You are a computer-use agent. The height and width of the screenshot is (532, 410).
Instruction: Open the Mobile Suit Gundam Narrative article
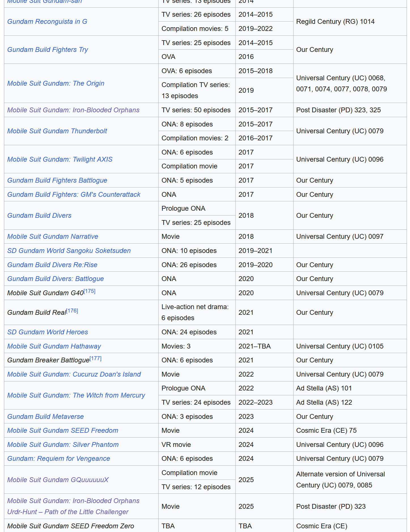pos(53,237)
